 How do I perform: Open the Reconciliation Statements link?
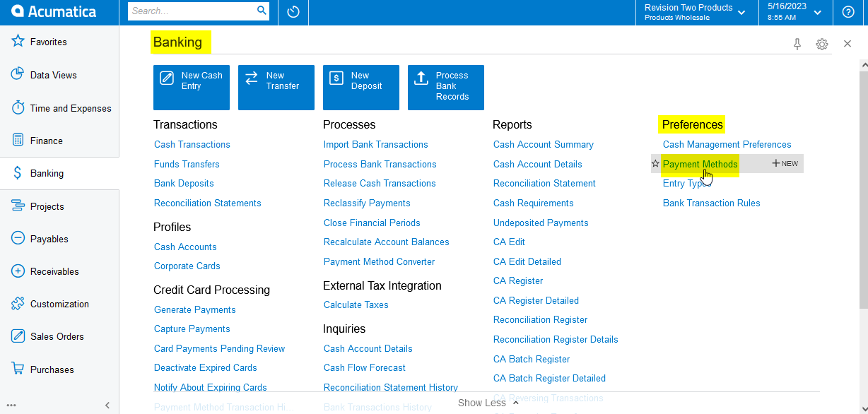tap(208, 203)
